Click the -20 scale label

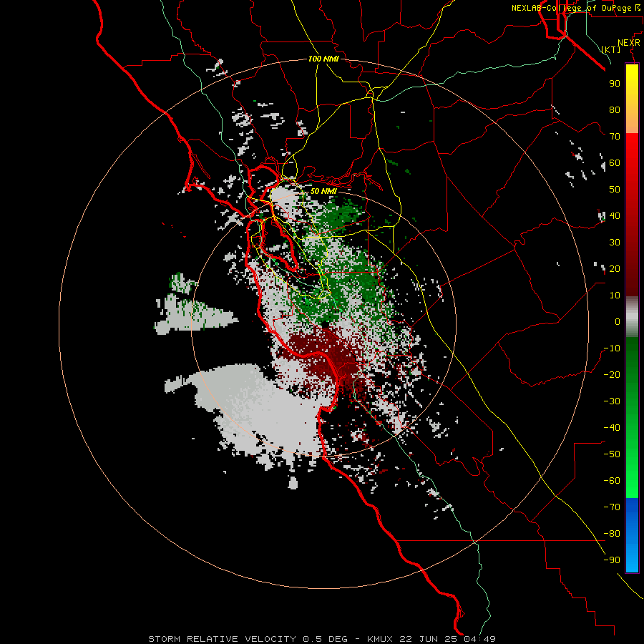pos(612,374)
